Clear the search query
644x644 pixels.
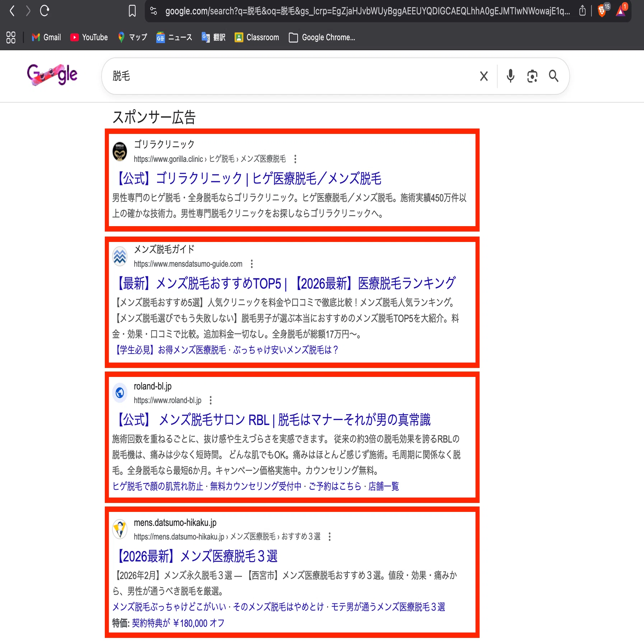[x=484, y=76]
